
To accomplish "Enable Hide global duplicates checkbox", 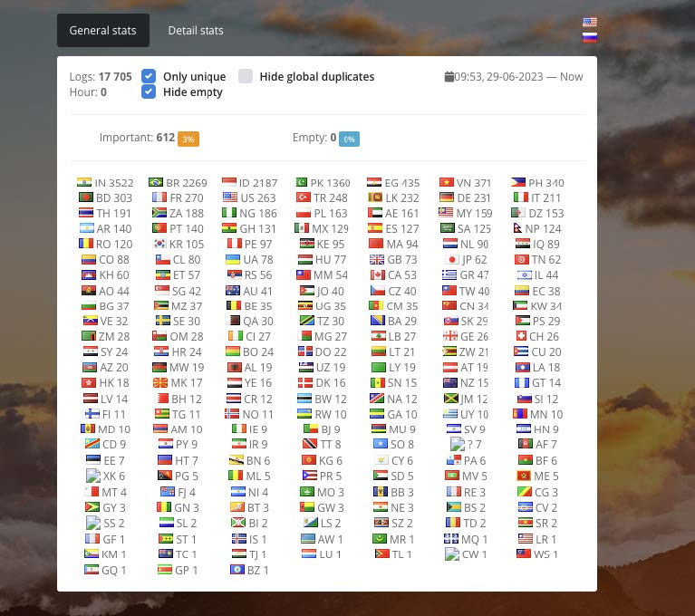I will (x=246, y=77).
